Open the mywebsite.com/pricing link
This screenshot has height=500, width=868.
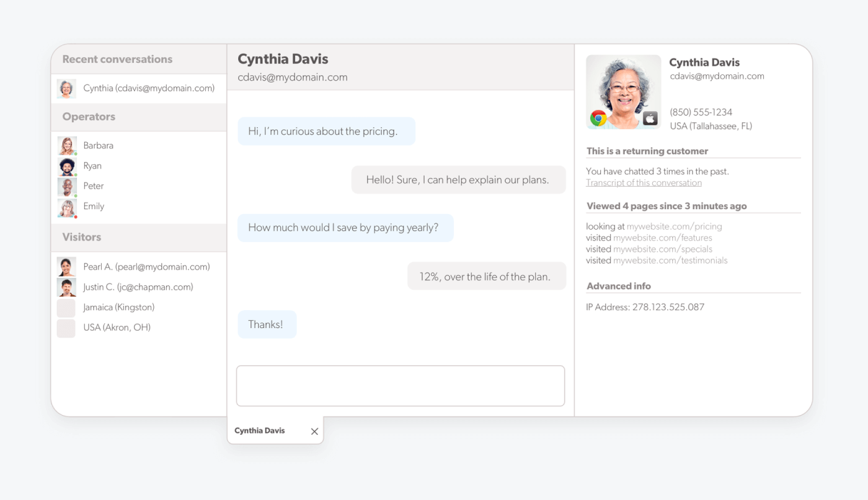(674, 226)
